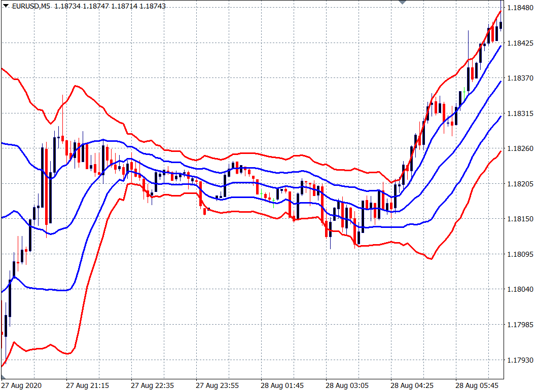Image resolution: width=536 pixels, height=392 pixels.
Task: Click the 1.18425 price axis label
Action: (x=519, y=44)
